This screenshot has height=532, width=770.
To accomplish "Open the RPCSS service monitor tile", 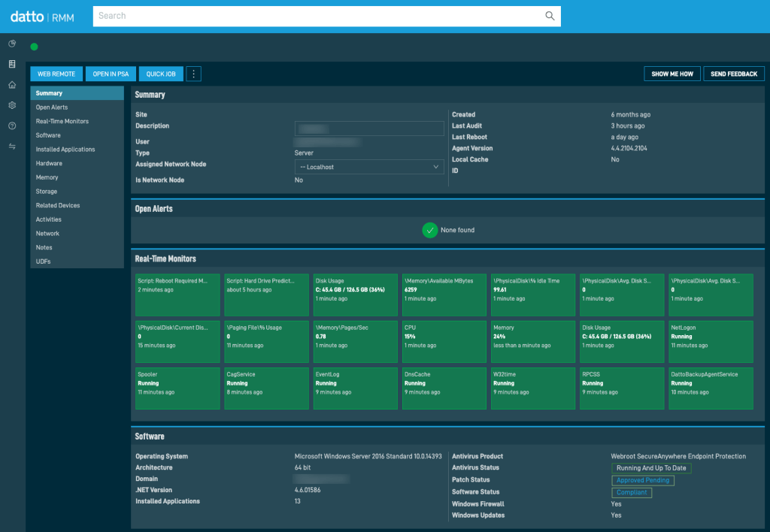I will point(622,388).
